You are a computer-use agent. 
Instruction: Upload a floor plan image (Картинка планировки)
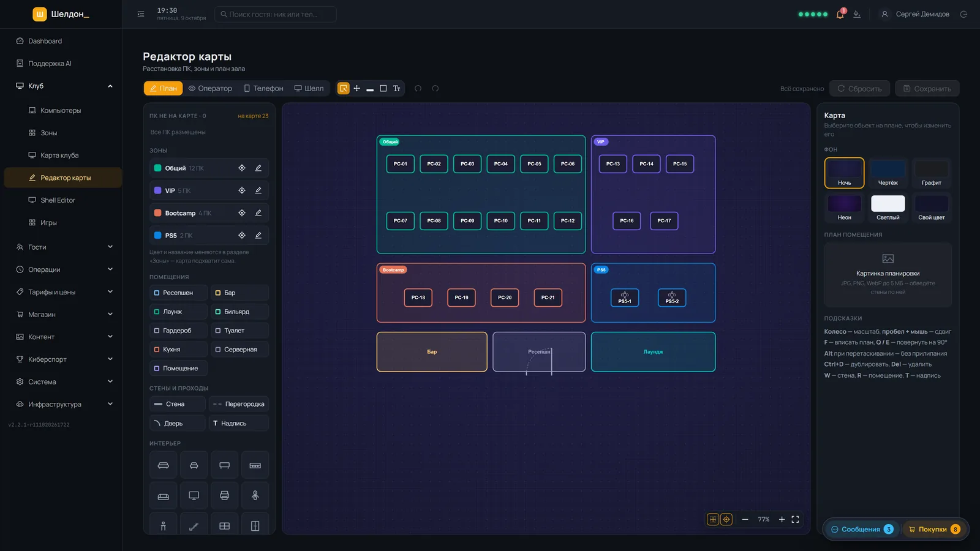pyautogui.click(x=888, y=275)
